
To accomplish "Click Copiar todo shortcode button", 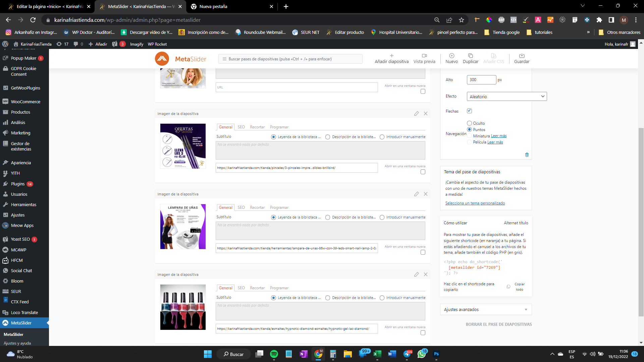I will [x=520, y=287].
